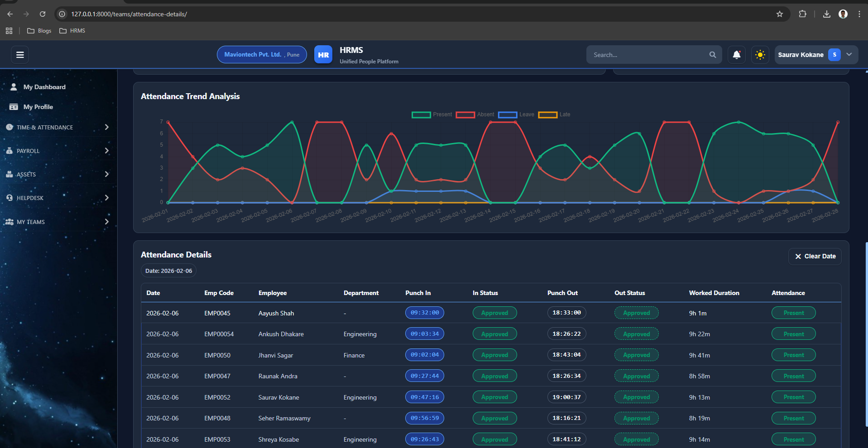This screenshot has width=868, height=448.
Task: Reload the page in browser
Action: (43, 14)
